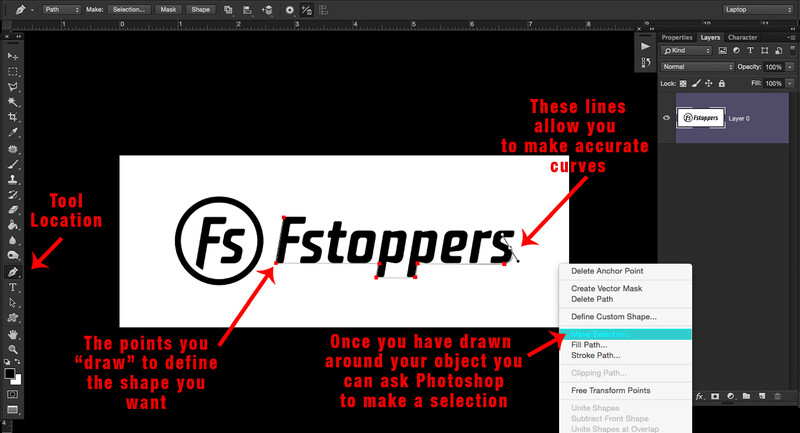Screen dimensions: 800x433
Task: Select the Pen tool in the toolbar
Action: (x=13, y=272)
